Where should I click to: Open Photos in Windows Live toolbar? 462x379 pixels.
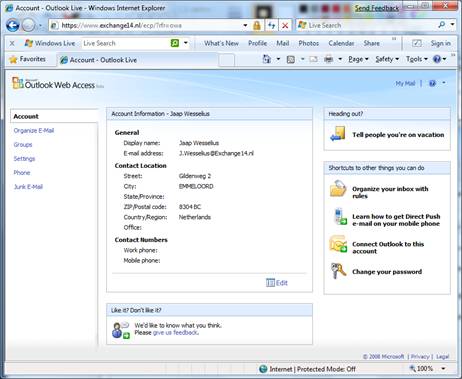pos(309,43)
